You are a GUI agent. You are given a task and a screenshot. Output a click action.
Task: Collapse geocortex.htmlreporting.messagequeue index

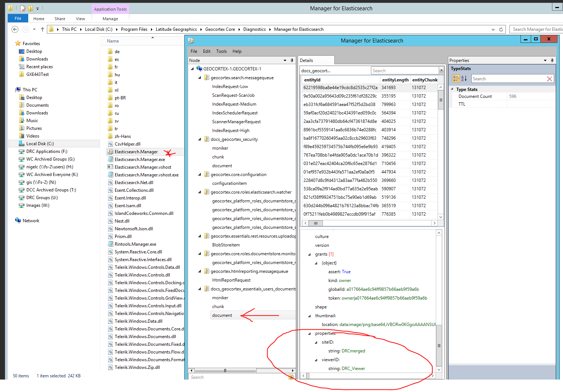coord(200,271)
